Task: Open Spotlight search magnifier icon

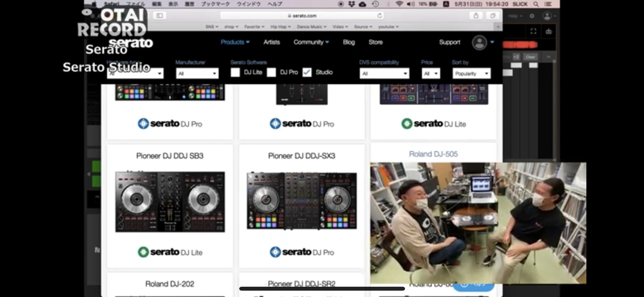Action: [x=536, y=4]
